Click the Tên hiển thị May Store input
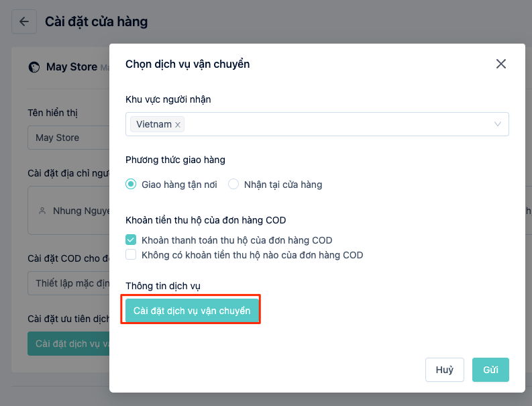The image size is (532, 406). coord(68,138)
